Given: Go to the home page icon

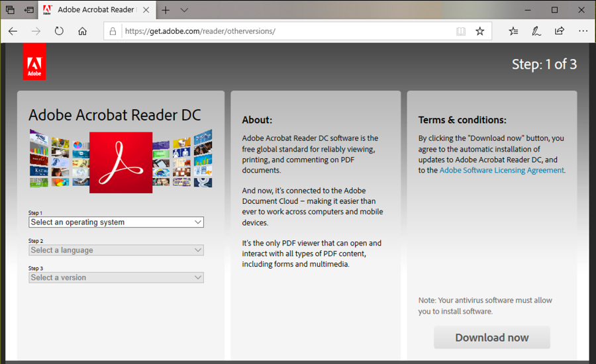Looking at the screenshot, I should tap(83, 31).
